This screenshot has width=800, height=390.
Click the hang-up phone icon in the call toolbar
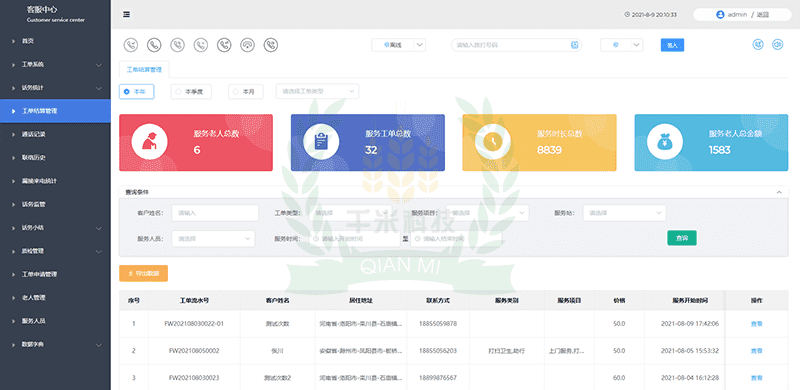tap(247, 45)
